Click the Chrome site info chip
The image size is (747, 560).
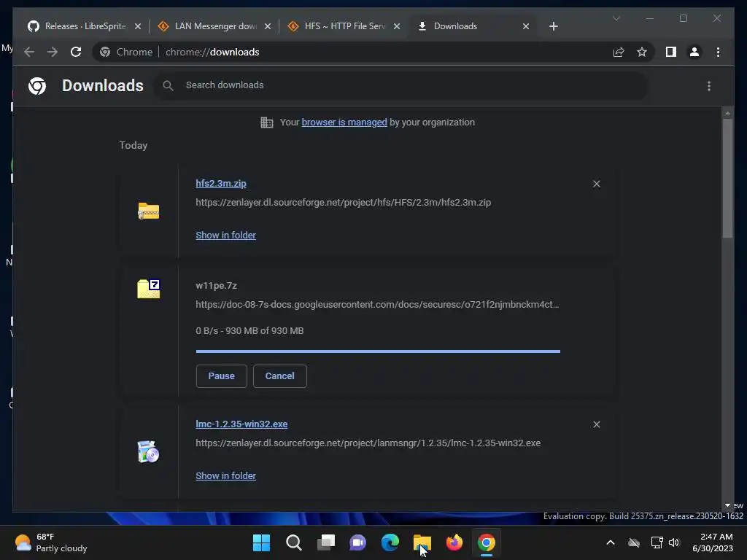[x=126, y=52]
